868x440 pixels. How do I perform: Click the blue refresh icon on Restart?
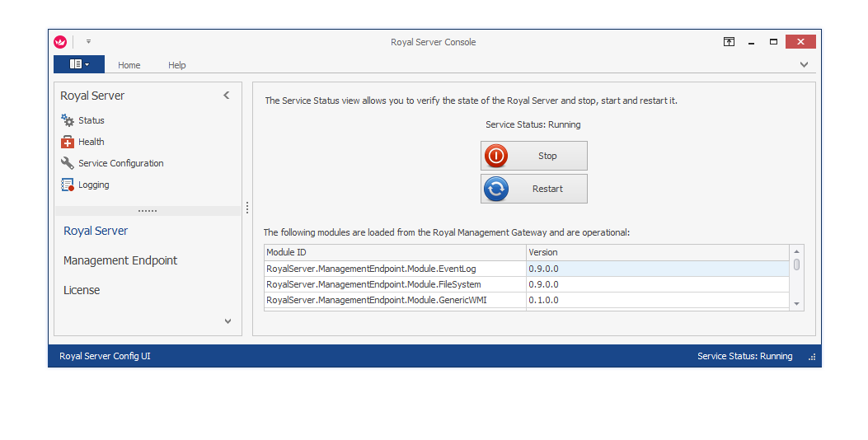tap(496, 189)
